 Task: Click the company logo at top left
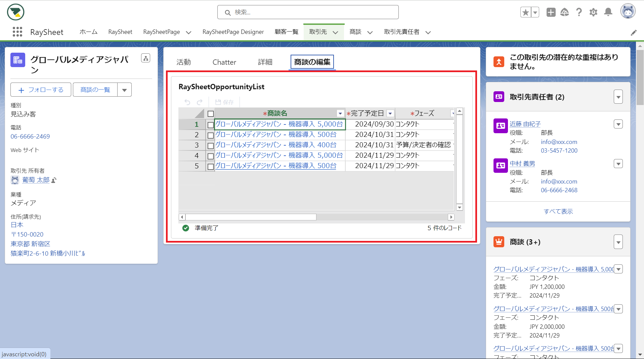(x=15, y=12)
